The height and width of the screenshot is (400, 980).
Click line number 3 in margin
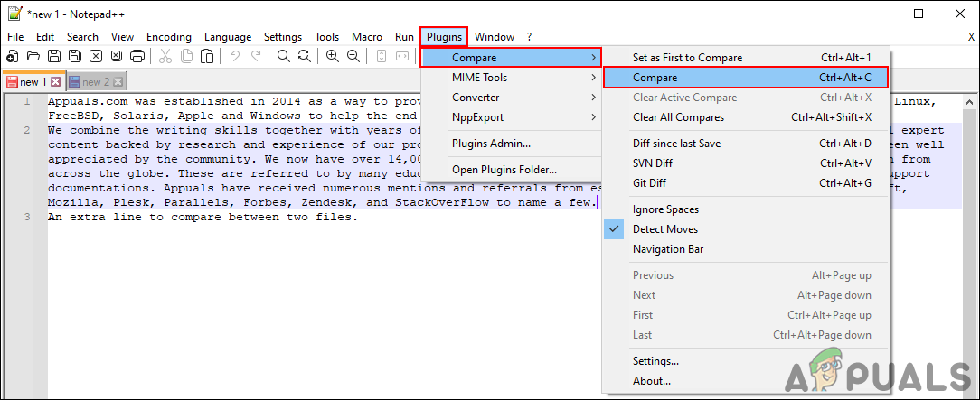tap(26, 218)
